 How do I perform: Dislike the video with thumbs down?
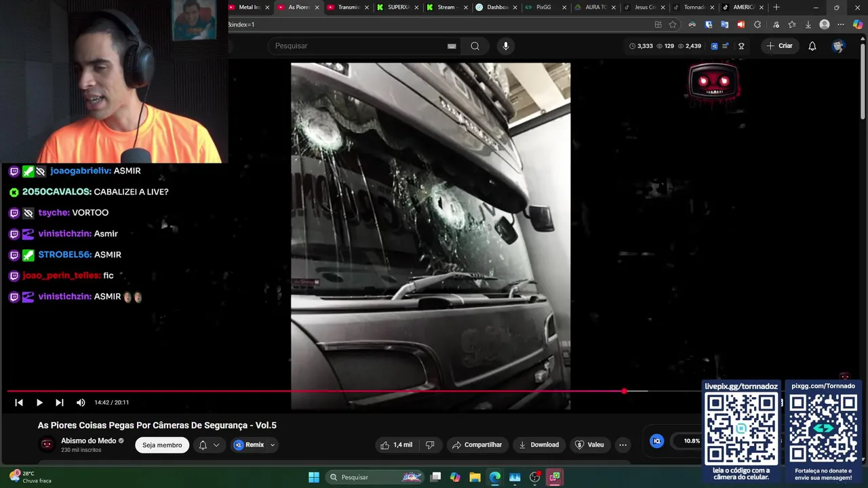click(430, 445)
